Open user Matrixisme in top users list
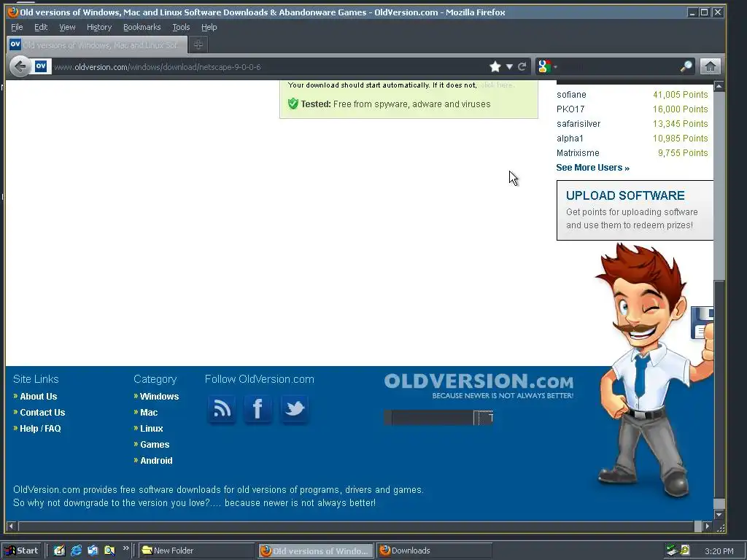Viewport: 747px width, 560px height. click(578, 153)
